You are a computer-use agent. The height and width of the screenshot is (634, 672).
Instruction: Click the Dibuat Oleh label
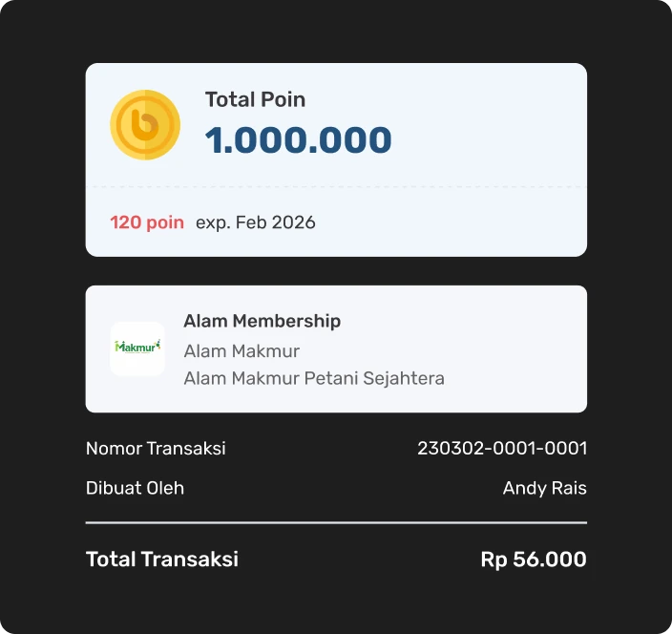[x=135, y=488]
